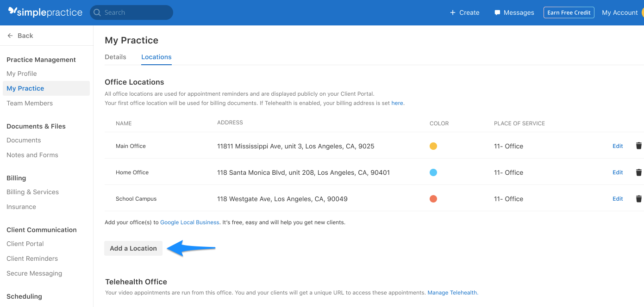Click the yellow color dot for Main Office
Image resolution: width=644 pixels, height=307 pixels.
pyautogui.click(x=433, y=146)
